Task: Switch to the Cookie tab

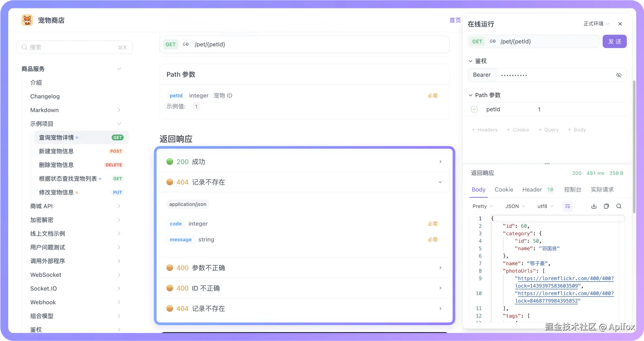Action: click(x=504, y=190)
